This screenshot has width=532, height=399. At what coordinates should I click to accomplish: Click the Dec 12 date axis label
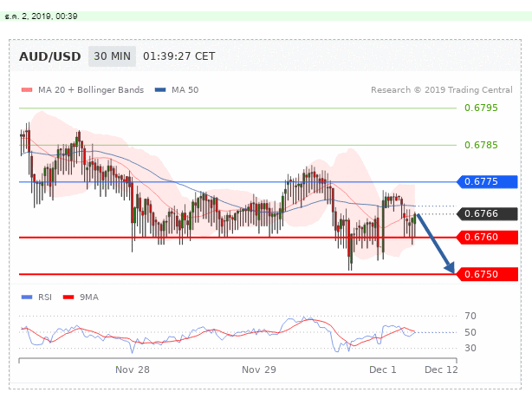click(x=441, y=370)
